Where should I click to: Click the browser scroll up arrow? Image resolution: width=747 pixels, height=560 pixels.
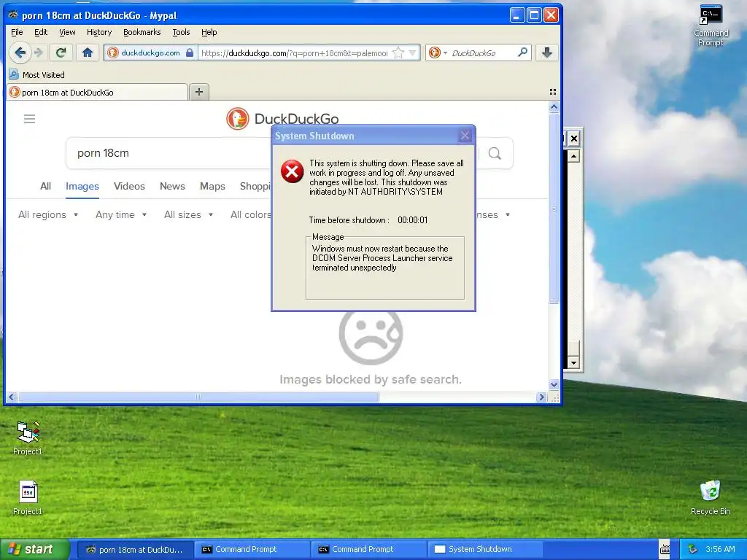pos(554,107)
